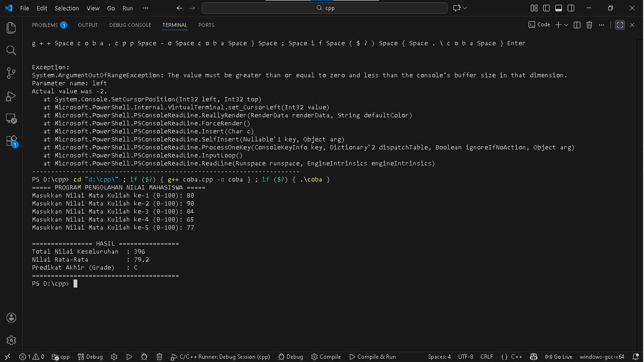Click the 'Nilai Rata-Rata : 79.2' line
The image size is (644, 362).
[x=91, y=260]
